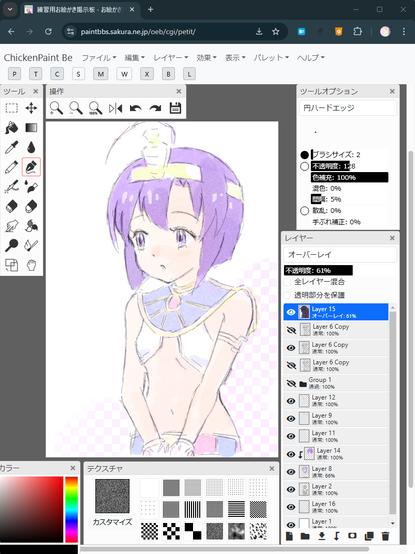This screenshot has height=554, width=415.
Task: Toggle pressure circle beside ブラシサイズ
Action: point(304,155)
